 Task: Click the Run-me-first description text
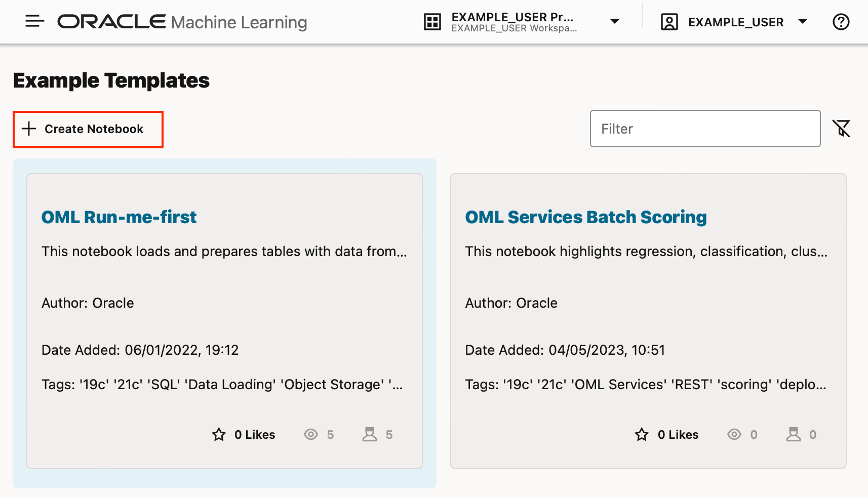tap(224, 251)
